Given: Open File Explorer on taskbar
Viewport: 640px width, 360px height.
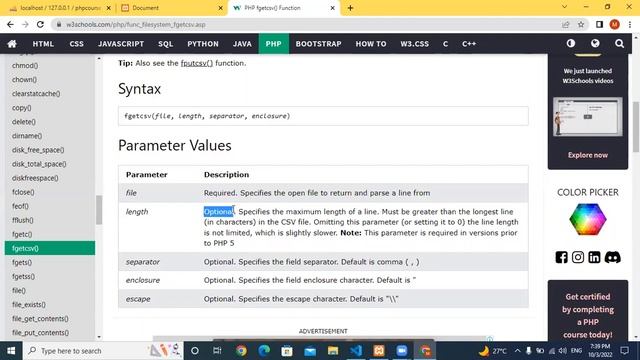Looking at the screenshot, I should (333, 351).
